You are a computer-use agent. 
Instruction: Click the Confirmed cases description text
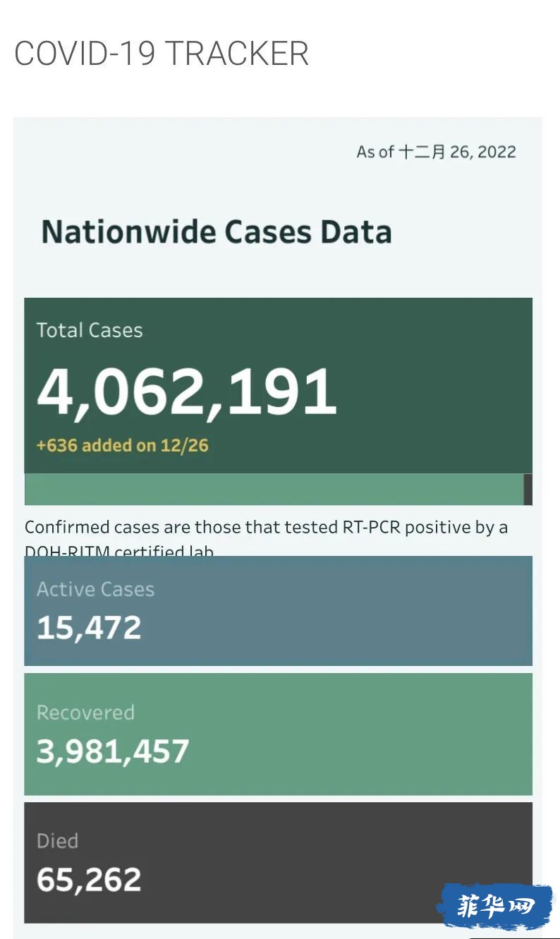click(x=267, y=538)
